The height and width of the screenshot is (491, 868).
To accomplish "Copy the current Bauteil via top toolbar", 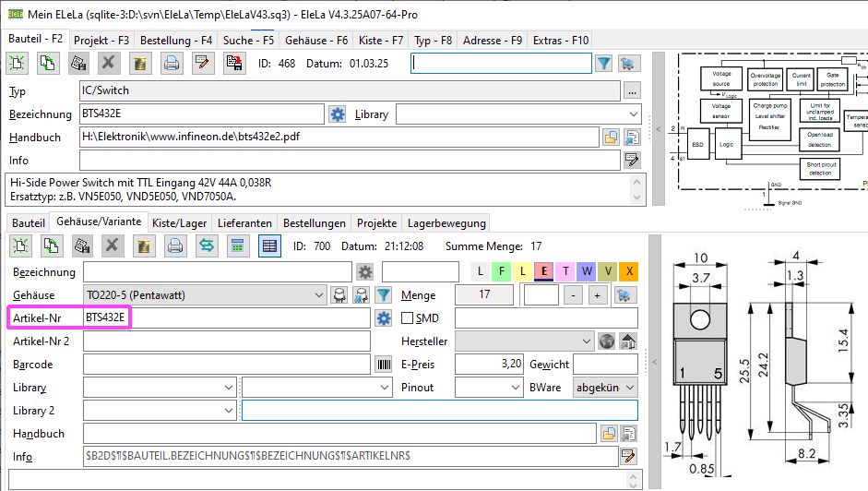I will [48, 63].
